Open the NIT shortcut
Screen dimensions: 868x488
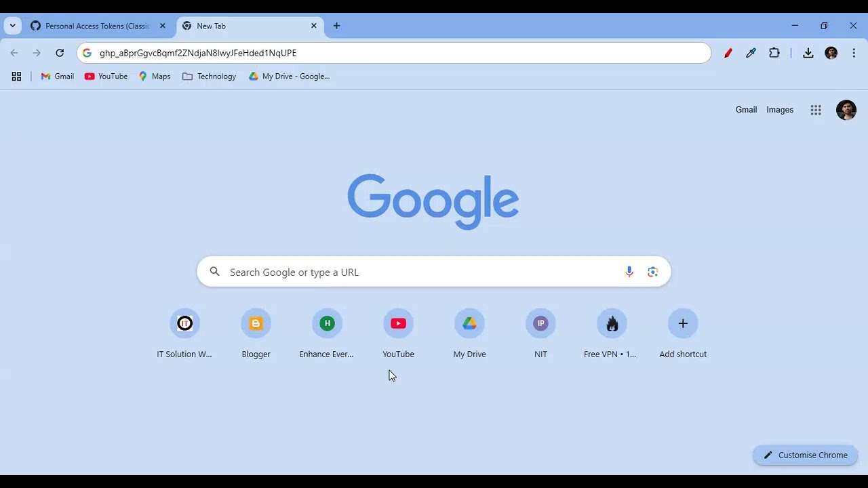point(540,334)
